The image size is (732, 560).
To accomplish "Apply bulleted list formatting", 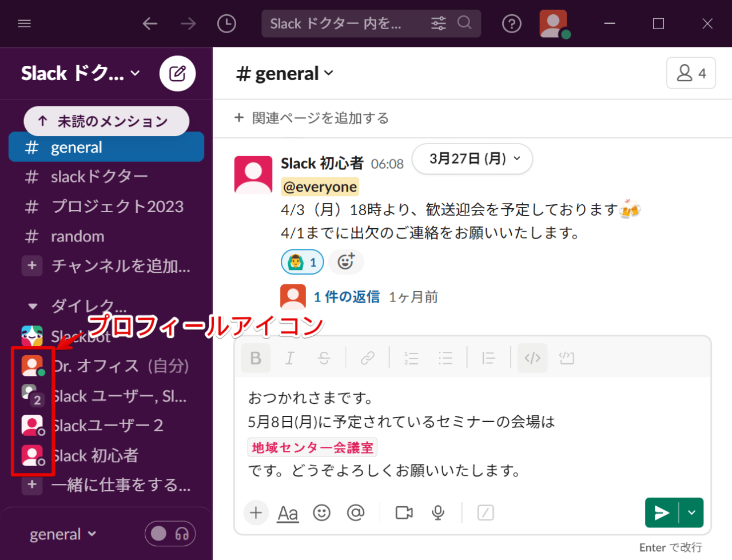I will [445, 358].
